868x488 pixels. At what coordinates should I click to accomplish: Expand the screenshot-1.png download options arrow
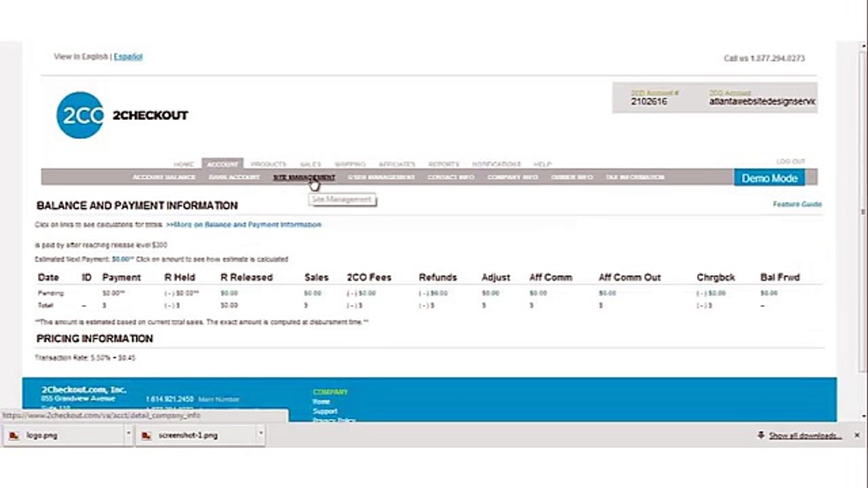click(260, 434)
